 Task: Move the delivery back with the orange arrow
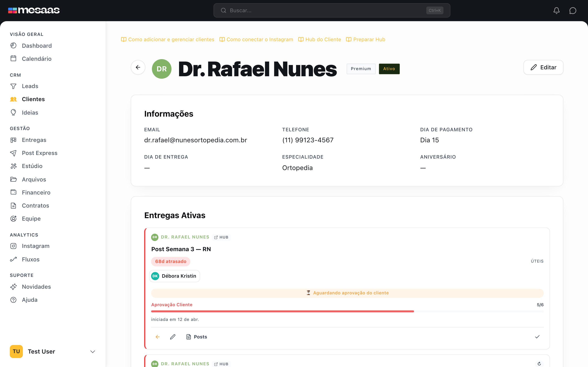(x=157, y=337)
